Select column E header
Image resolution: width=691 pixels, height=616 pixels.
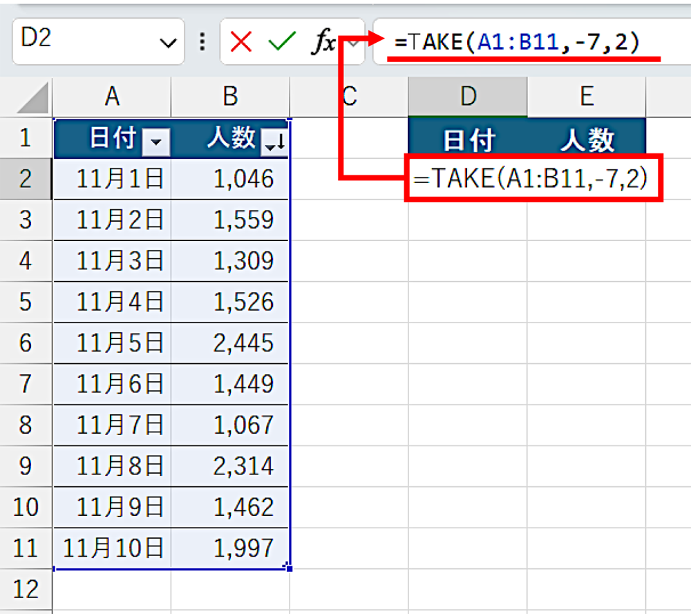(x=587, y=97)
